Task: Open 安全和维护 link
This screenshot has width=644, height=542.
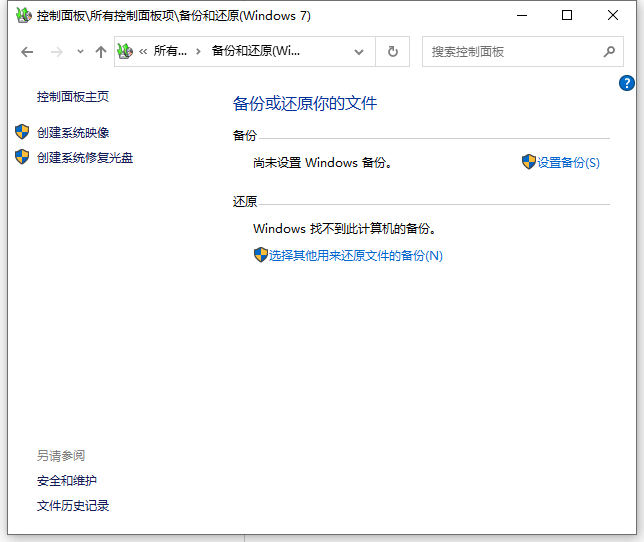Action: pos(67,481)
